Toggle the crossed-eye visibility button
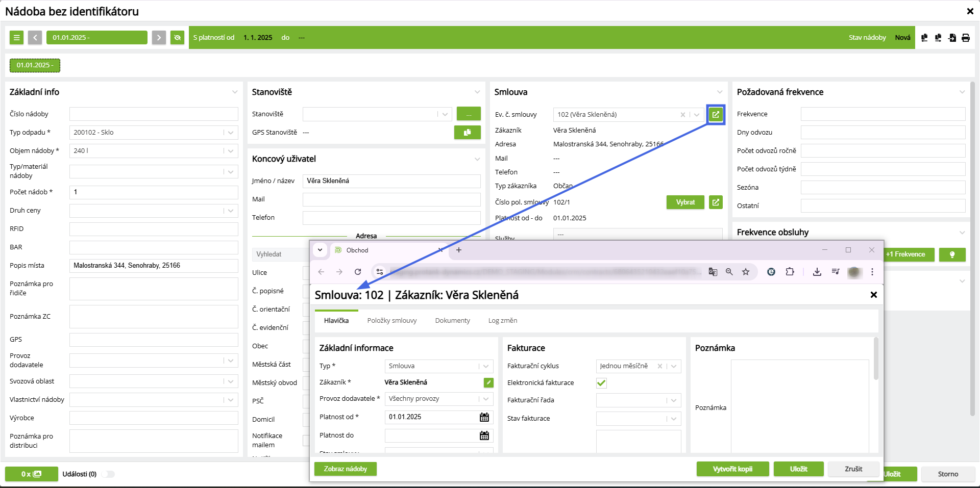The width and height of the screenshot is (980, 488). [x=177, y=37]
